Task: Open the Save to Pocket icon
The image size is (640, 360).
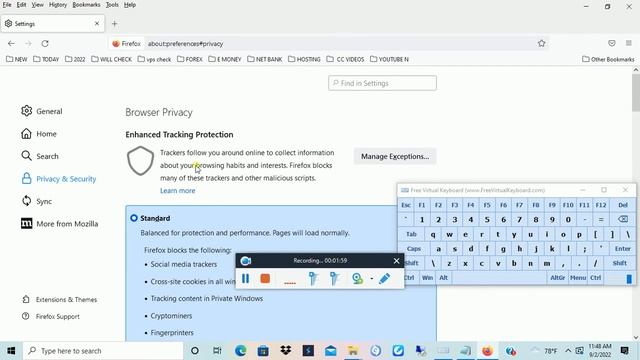Action: pyautogui.click(x=611, y=43)
